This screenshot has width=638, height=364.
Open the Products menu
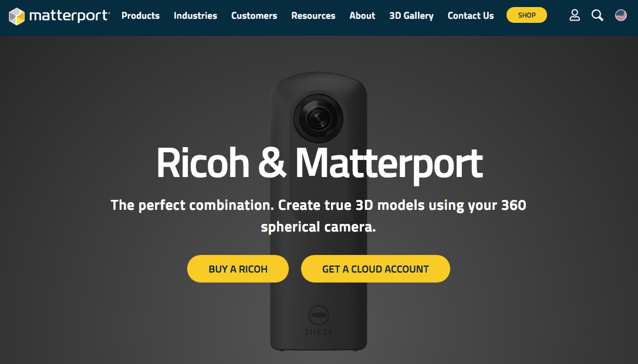(140, 16)
